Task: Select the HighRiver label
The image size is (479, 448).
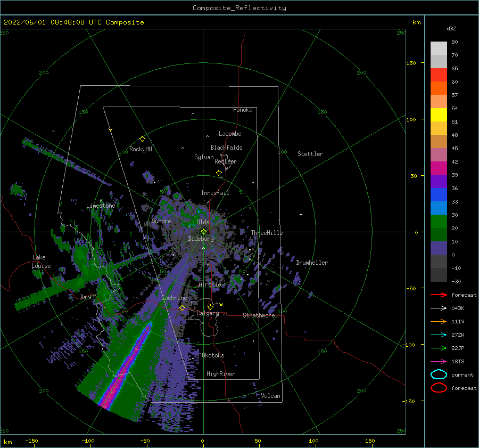Action: (x=221, y=374)
